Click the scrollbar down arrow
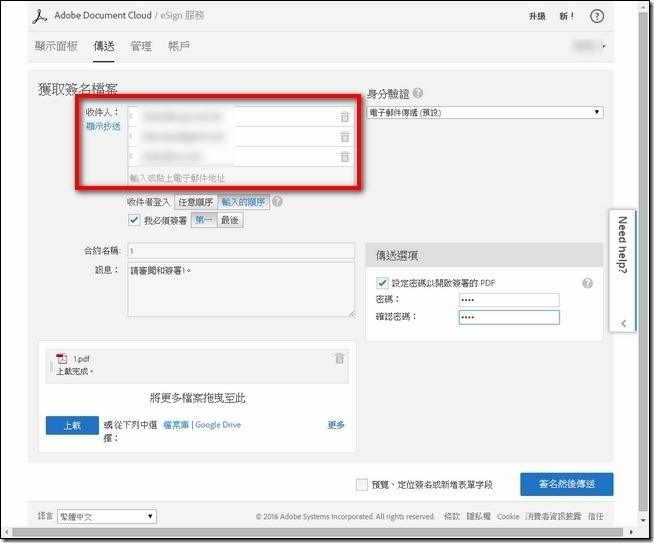Screen dimensions: 654x543 [x=643, y=520]
